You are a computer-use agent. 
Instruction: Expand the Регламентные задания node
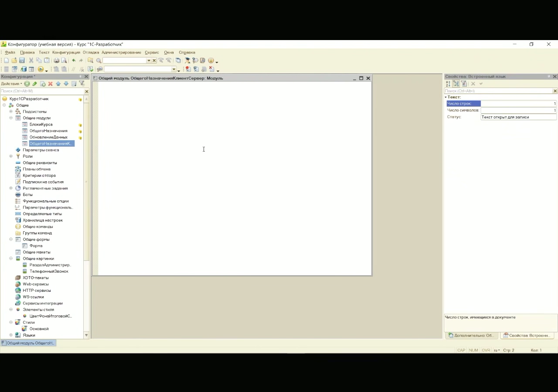(11, 188)
